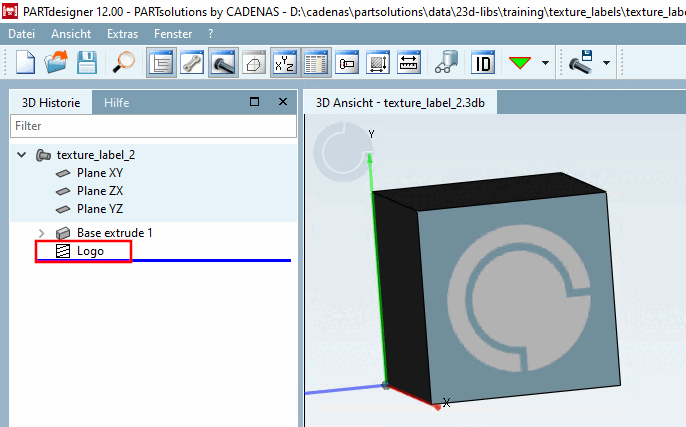Save using the floppy disk icon

pos(87,63)
